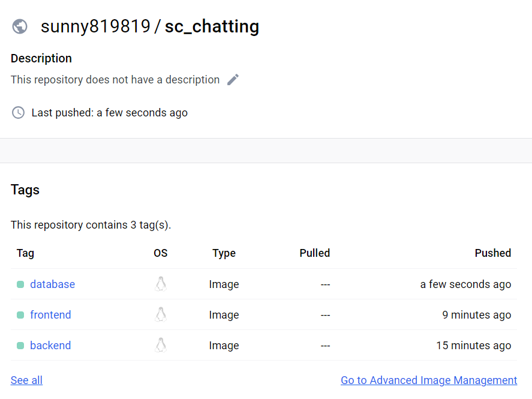Click the public globe icon beside repository name
The height and width of the screenshot is (399, 532).
[20, 26]
